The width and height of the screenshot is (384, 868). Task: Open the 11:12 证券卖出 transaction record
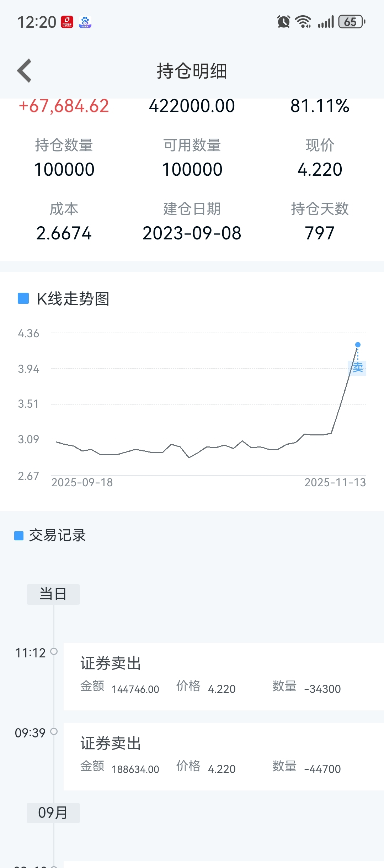pyautogui.click(x=223, y=676)
